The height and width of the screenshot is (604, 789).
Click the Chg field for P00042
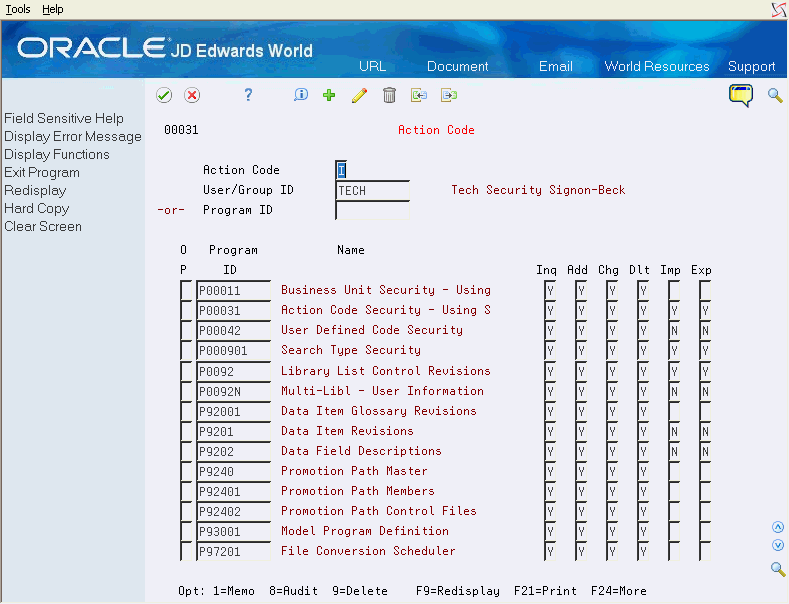(x=612, y=331)
